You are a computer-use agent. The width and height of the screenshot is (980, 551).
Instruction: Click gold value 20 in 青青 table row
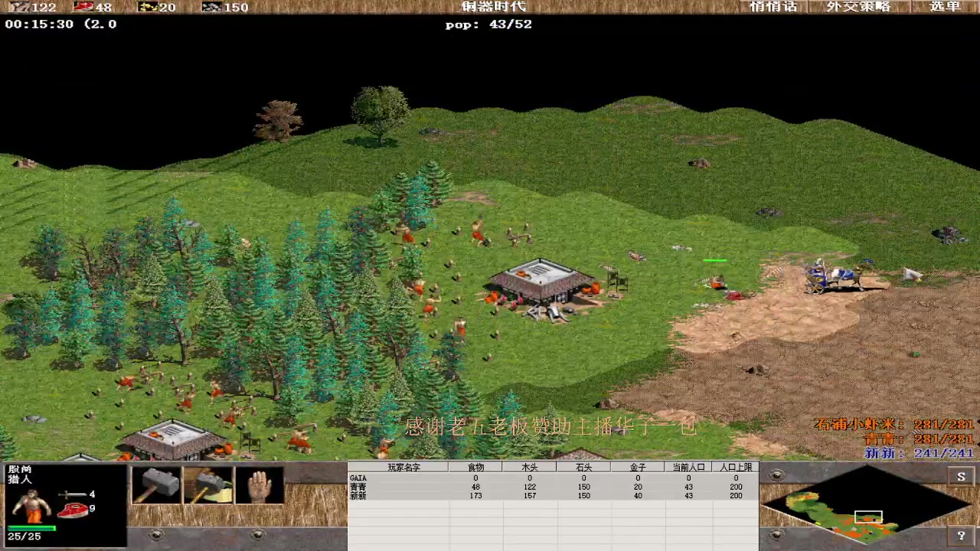point(637,487)
